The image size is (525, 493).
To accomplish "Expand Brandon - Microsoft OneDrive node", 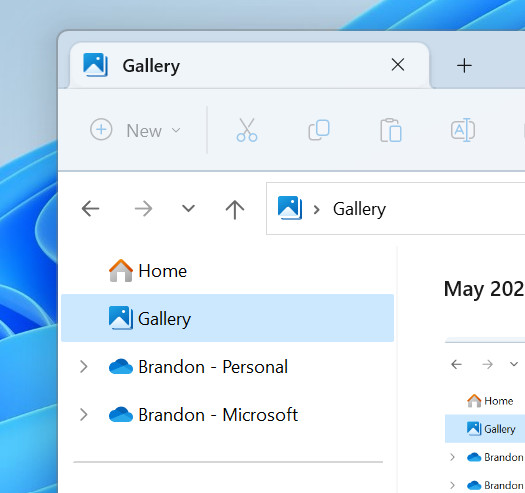I will tap(84, 415).
